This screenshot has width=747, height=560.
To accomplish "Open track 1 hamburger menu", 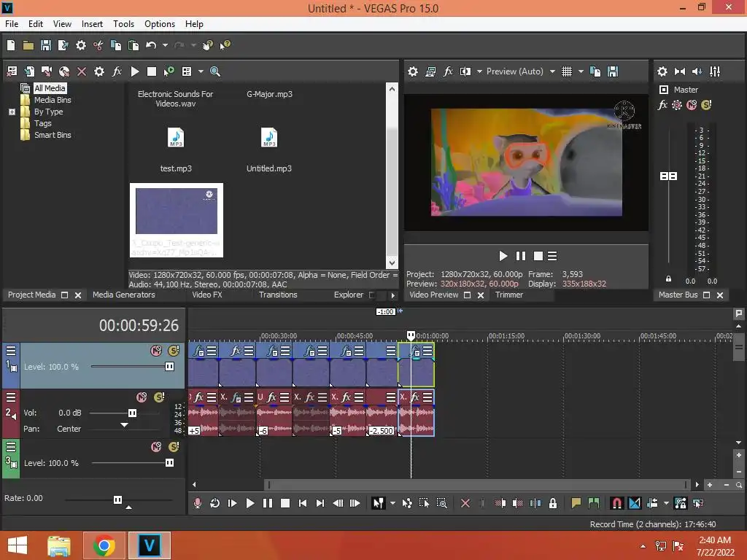I will coord(11,351).
